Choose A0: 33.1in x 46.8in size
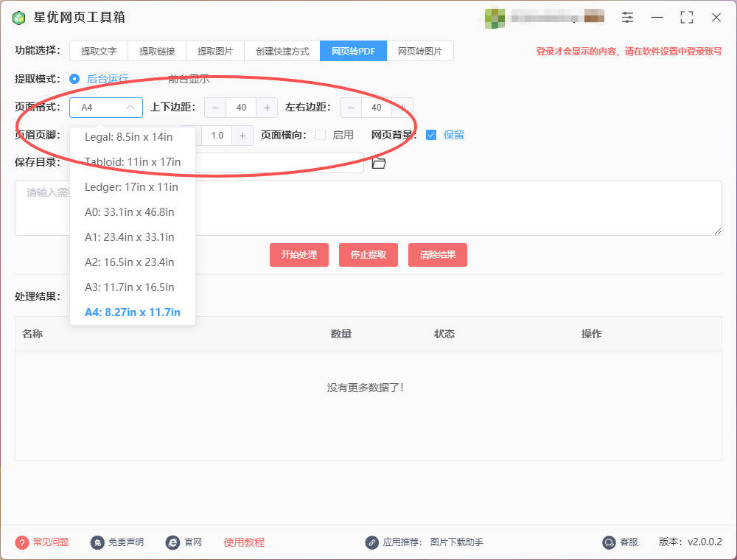This screenshot has height=560, width=737. (130, 212)
